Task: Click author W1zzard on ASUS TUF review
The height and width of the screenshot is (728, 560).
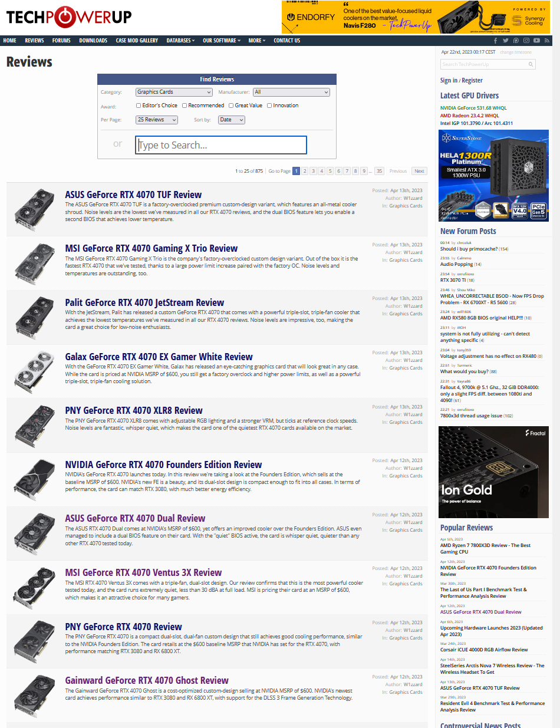Action: tap(413, 198)
